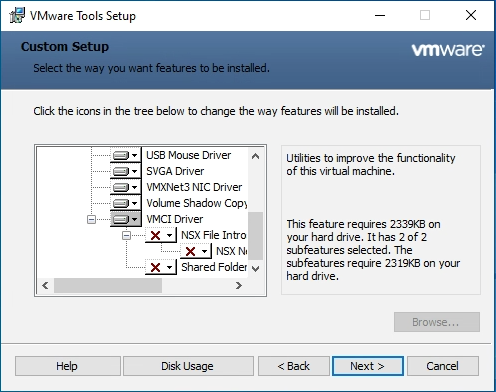Click the vertical scrollbar thumb in tree
Viewport: 496px width, 392px height.
(256, 236)
